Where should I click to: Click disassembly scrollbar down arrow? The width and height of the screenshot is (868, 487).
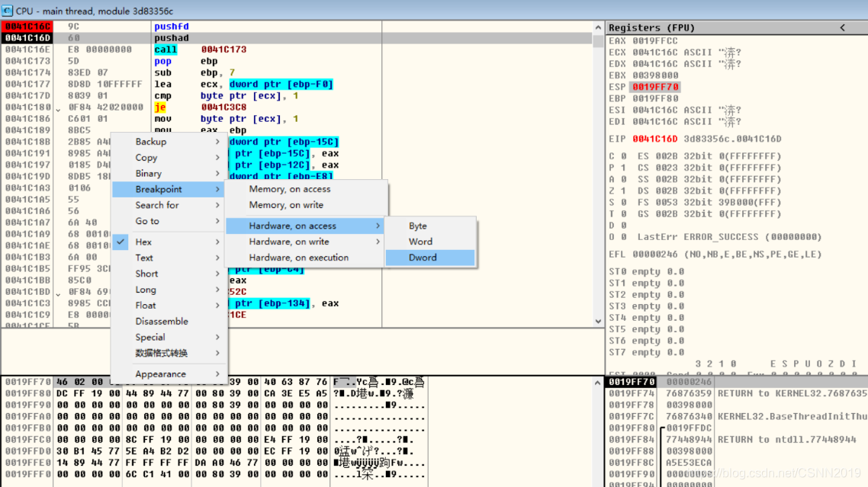(x=598, y=321)
